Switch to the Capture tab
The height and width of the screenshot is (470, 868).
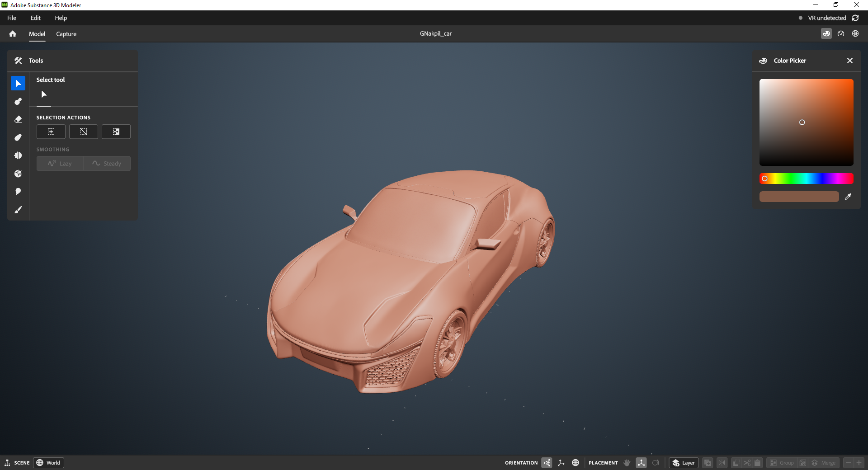(x=66, y=34)
